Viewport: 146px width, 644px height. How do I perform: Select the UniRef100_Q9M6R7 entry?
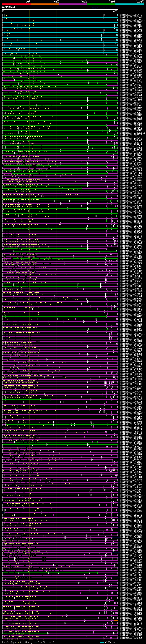tap(131, 108)
